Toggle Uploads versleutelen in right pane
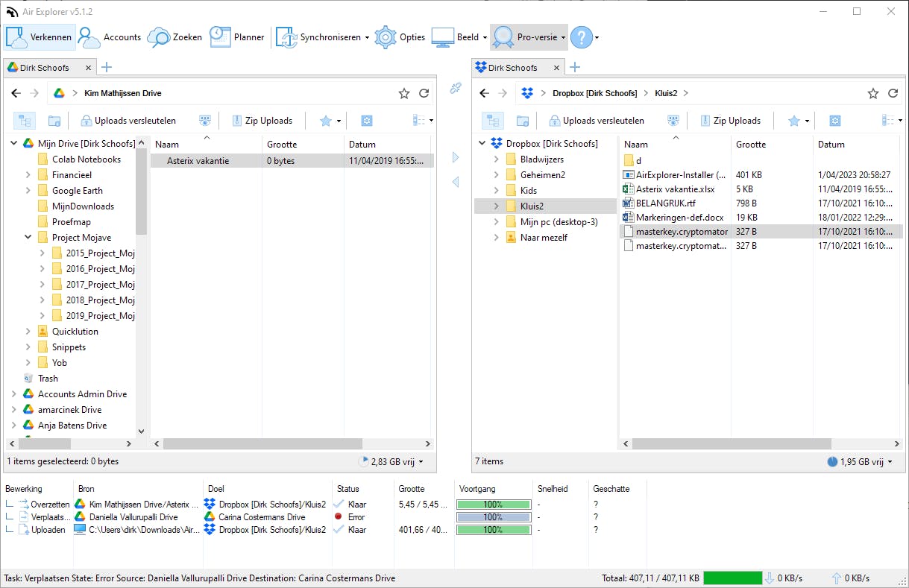 597,121
